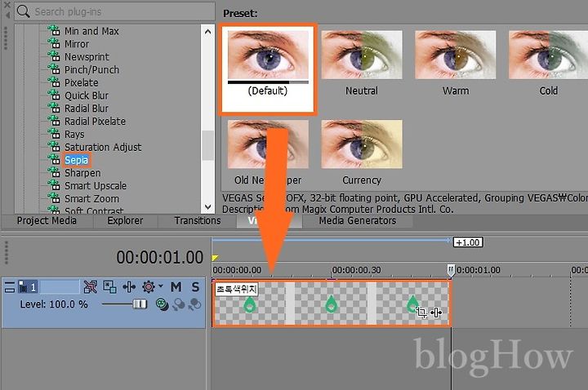Click the grayed compositing button with up arrow
Image resolution: width=588 pixels, height=390 pixels.
click(194, 304)
